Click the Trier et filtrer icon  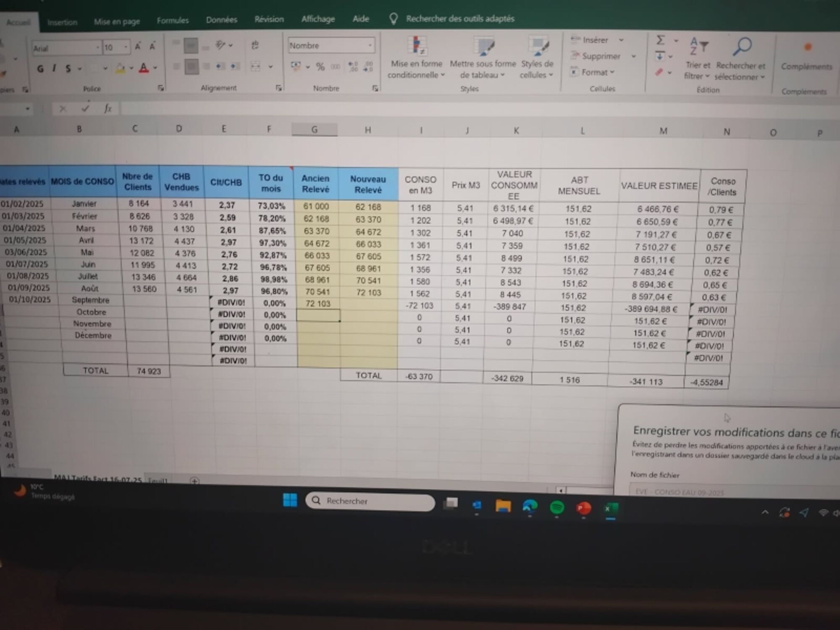[x=698, y=47]
